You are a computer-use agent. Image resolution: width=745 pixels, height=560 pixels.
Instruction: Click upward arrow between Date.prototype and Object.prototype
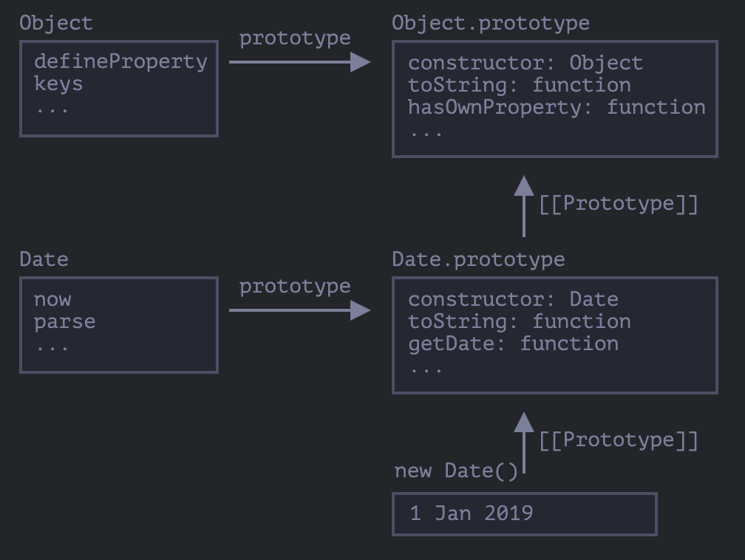(x=524, y=207)
